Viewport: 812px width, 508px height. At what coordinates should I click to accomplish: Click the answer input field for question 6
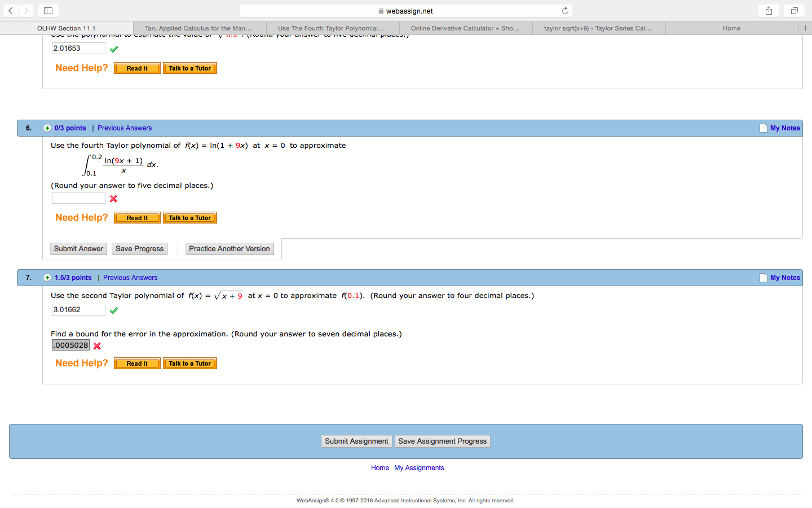pyautogui.click(x=78, y=198)
